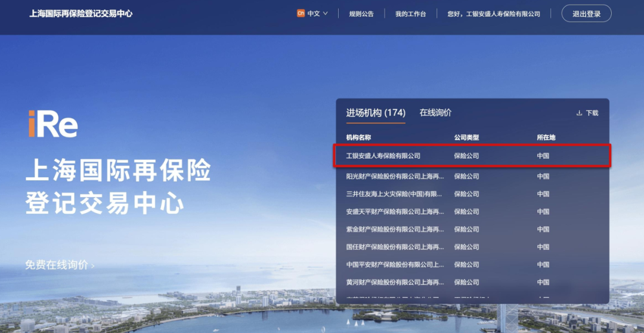Click the 所在地 column header
The height and width of the screenshot is (333, 644).
(x=546, y=138)
